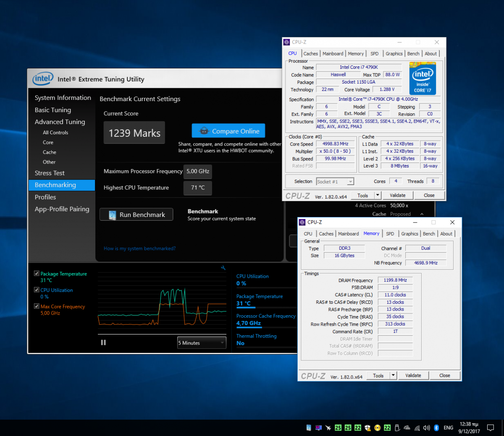Open About tab in CPU-Z memory window
The height and width of the screenshot is (436, 504).
click(x=446, y=234)
